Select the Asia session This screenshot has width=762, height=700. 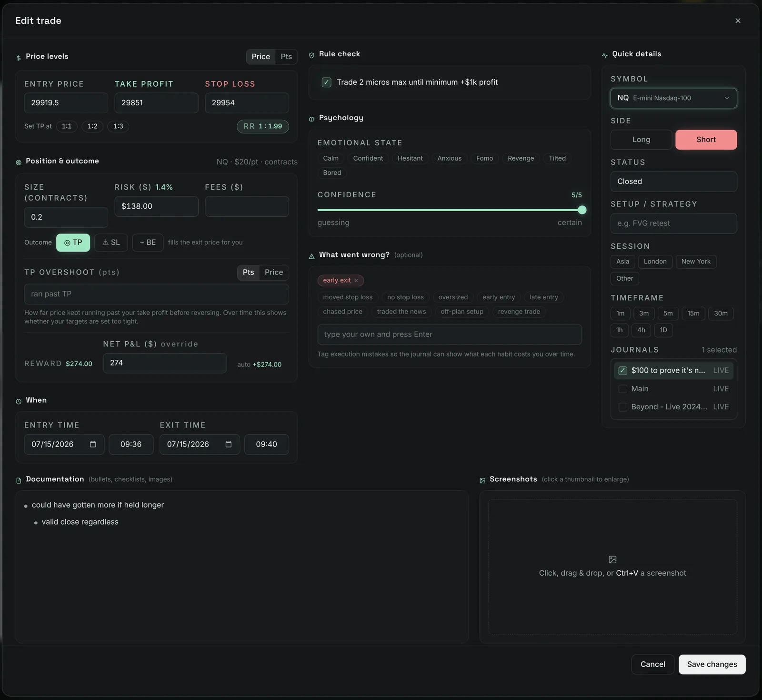[x=622, y=262]
